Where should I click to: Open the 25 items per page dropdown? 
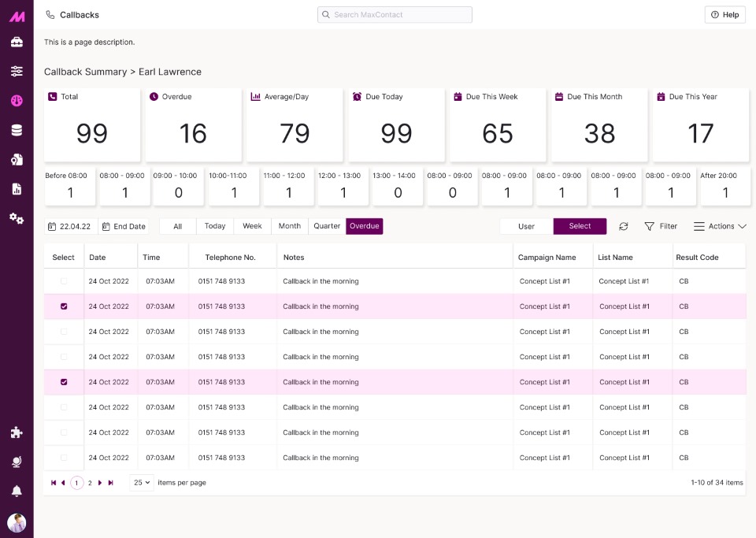142,483
